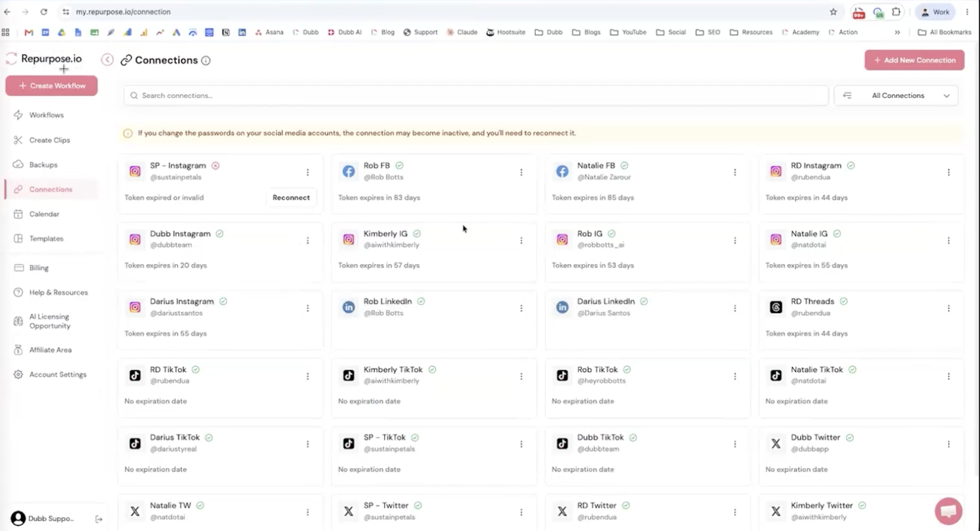980x531 pixels.
Task: Open the Work profile button in Chrome
Action: pyautogui.click(x=936, y=12)
